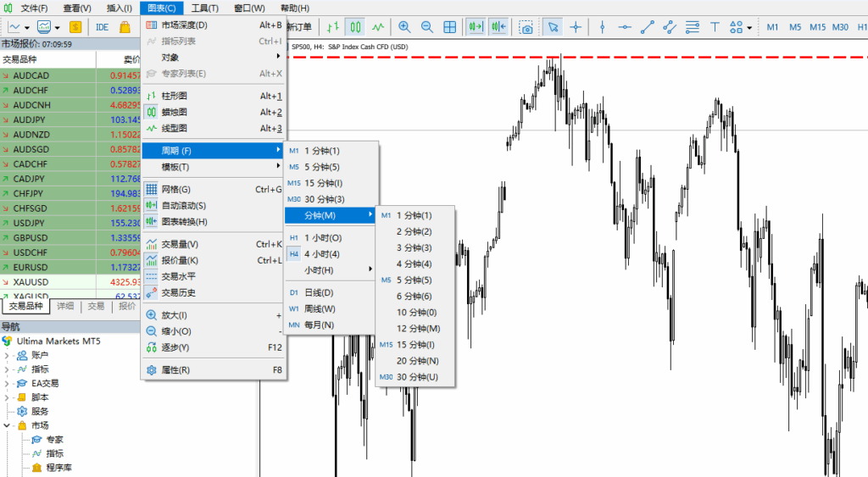This screenshot has width=868, height=477.
Task: Choose 柱形图 chart type menu item
Action: 213,96
